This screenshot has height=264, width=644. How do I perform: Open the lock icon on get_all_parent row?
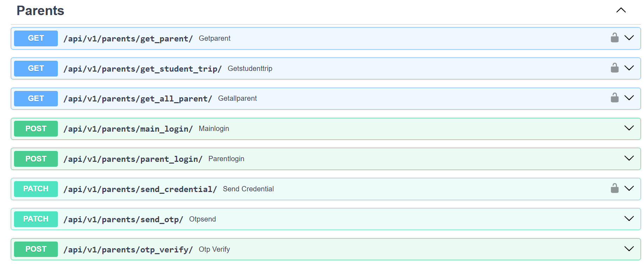(x=614, y=98)
